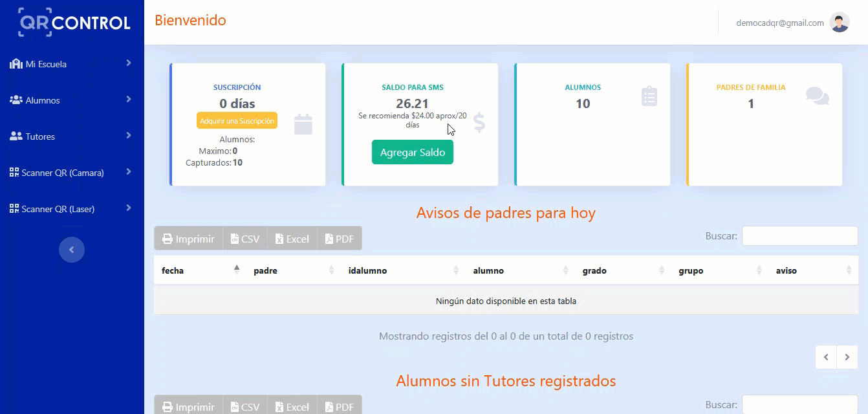Sort the table by fecha column
The image size is (868, 414).
(x=199, y=271)
